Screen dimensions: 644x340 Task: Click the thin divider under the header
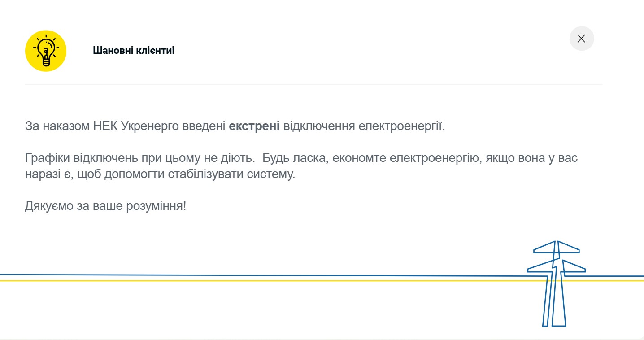click(314, 84)
